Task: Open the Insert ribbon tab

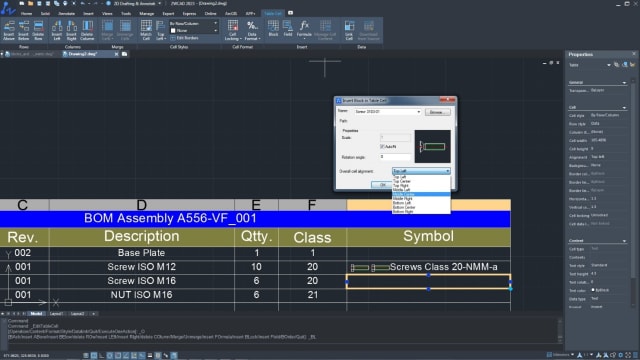Action: (x=88, y=13)
